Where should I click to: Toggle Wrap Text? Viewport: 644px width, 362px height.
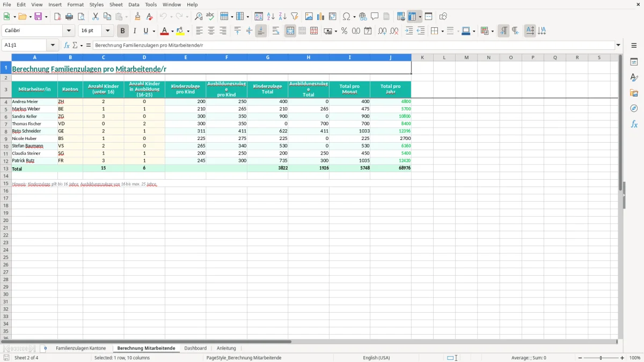(276, 31)
